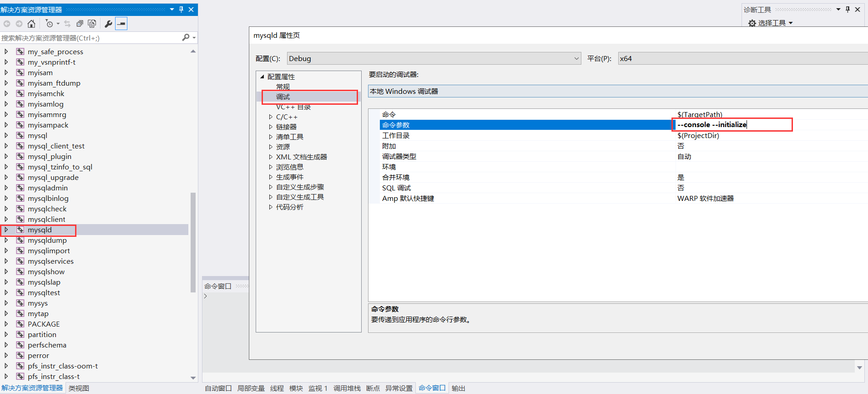Open the search options dropdown arrow beside magnifier
Screen dimensions: 868x394
click(x=194, y=38)
